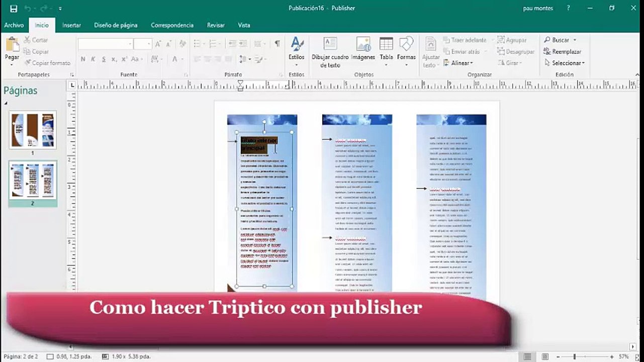Switch to Correspondencia tab
The height and width of the screenshot is (362, 644).
coord(172,25)
